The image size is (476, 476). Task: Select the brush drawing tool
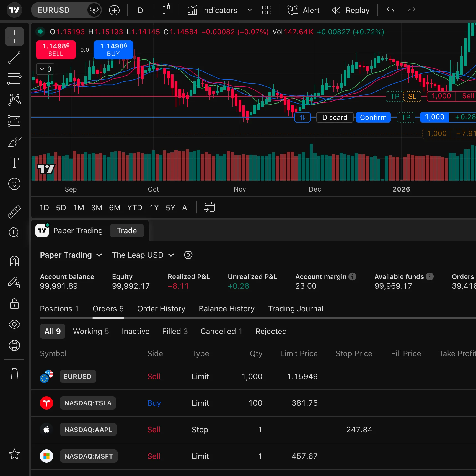pyautogui.click(x=14, y=142)
